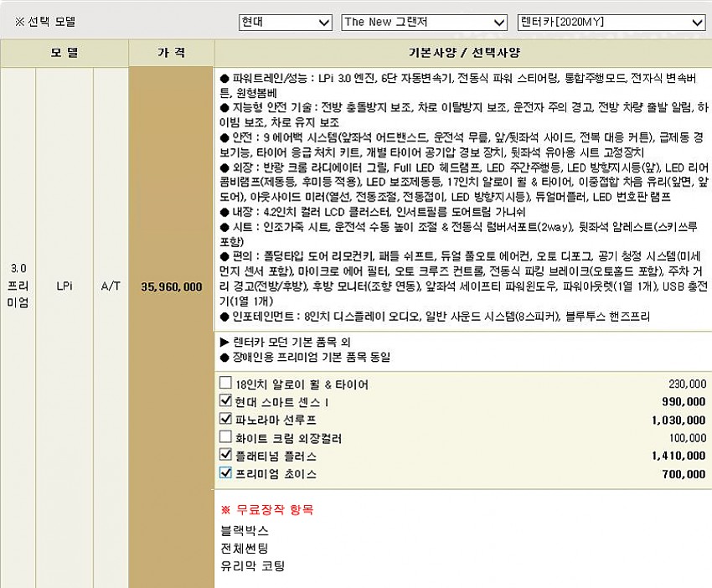Click the 모델 column header

(64, 53)
